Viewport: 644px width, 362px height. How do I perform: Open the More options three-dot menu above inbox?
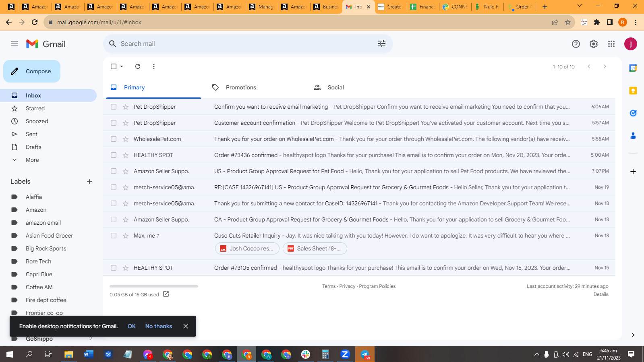coord(154,66)
